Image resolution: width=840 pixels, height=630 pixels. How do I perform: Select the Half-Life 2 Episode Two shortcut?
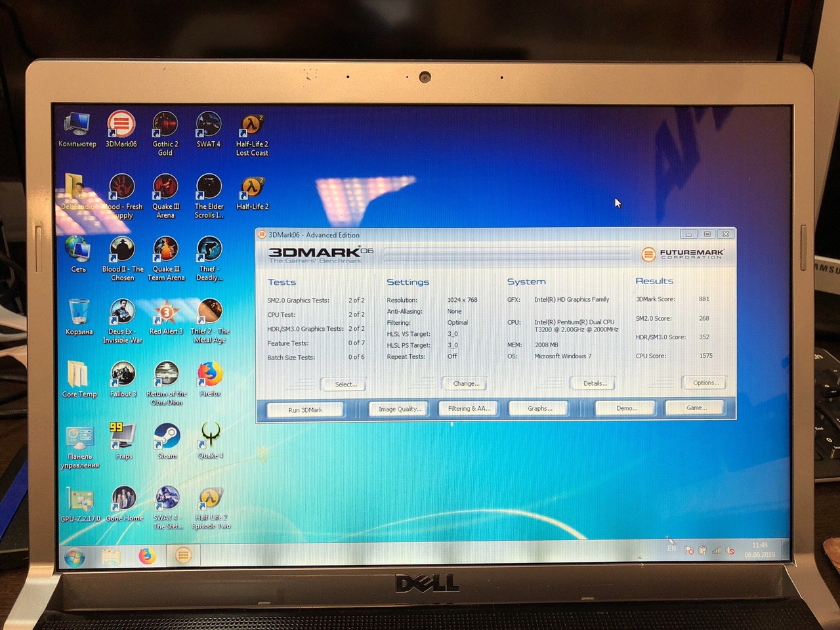(x=211, y=508)
